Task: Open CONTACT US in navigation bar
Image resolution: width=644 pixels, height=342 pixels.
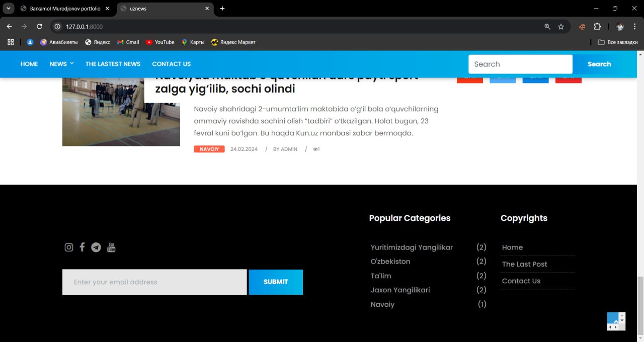Action: [171, 64]
